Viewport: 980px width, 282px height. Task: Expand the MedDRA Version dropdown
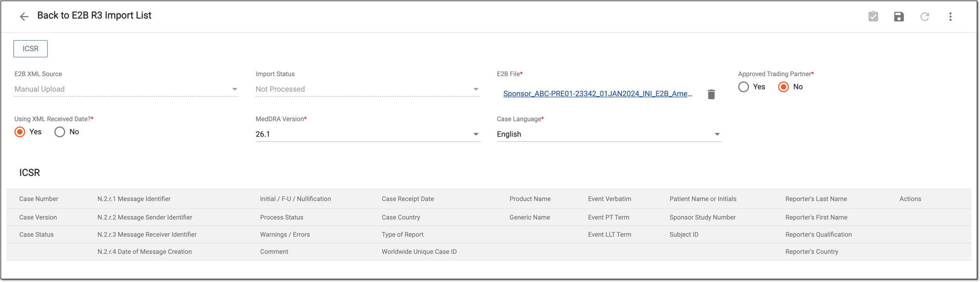click(367, 134)
